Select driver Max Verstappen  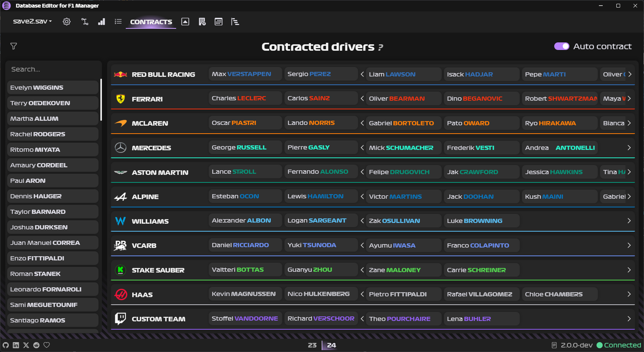click(x=245, y=74)
